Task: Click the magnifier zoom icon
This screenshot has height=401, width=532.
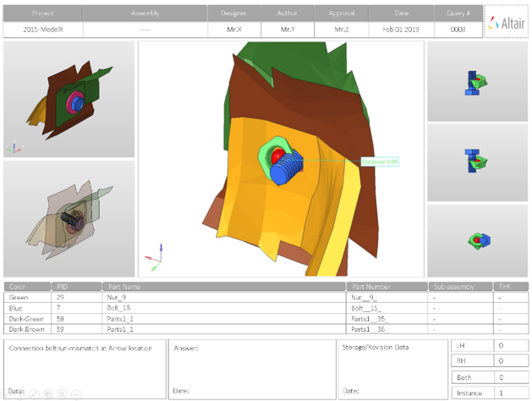Action: [62, 394]
